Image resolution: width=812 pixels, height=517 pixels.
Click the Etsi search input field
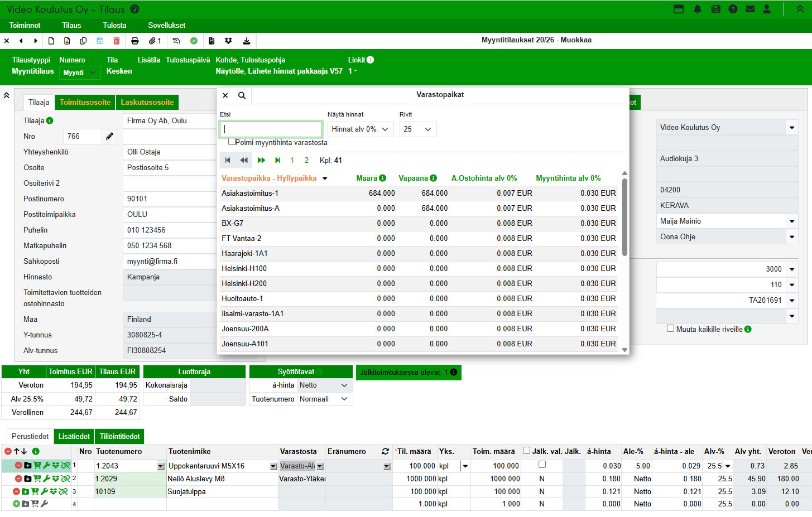pos(271,129)
